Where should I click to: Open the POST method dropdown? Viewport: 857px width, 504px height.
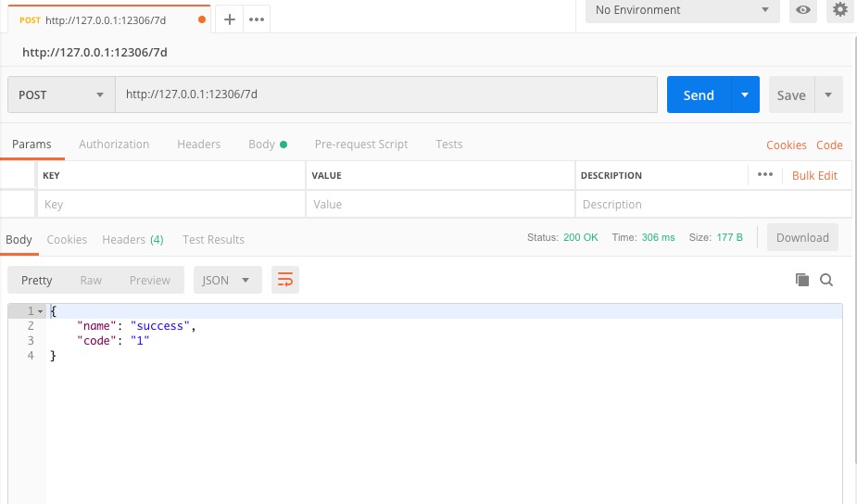tap(61, 94)
